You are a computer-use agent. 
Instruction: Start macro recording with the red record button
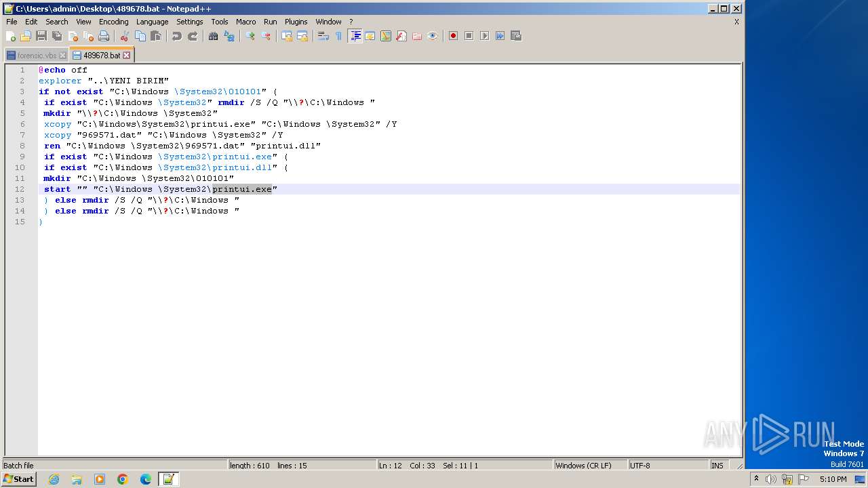pos(453,36)
